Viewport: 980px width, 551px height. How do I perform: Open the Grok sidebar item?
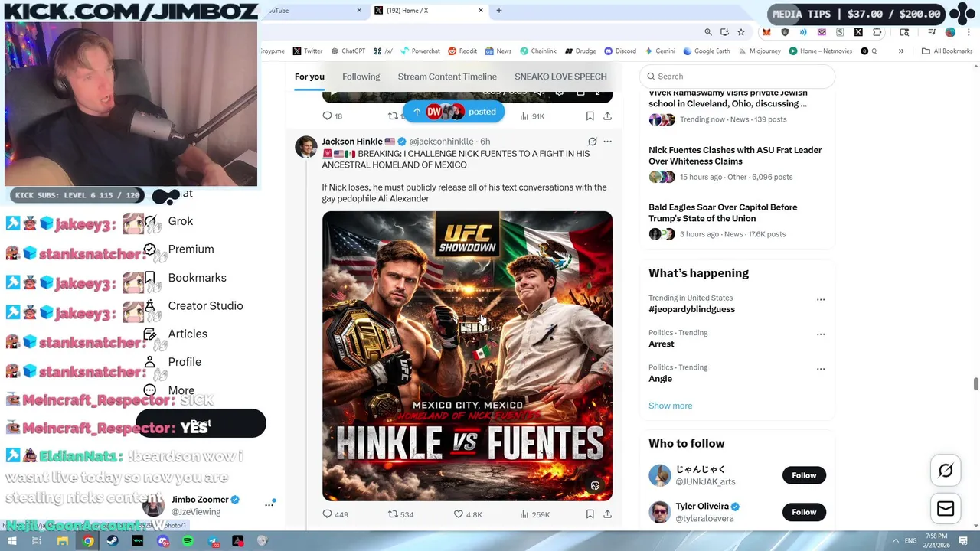[x=169, y=221]
